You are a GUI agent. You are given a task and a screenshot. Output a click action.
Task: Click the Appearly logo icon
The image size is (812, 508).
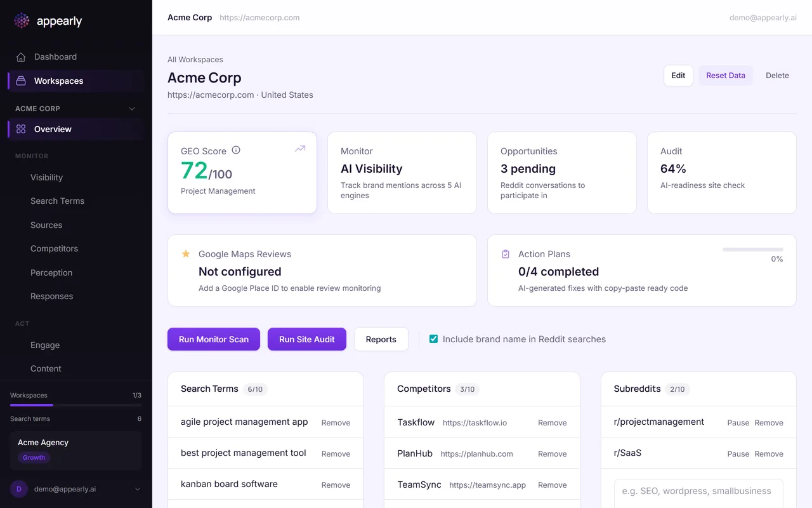tap(22, 21)
